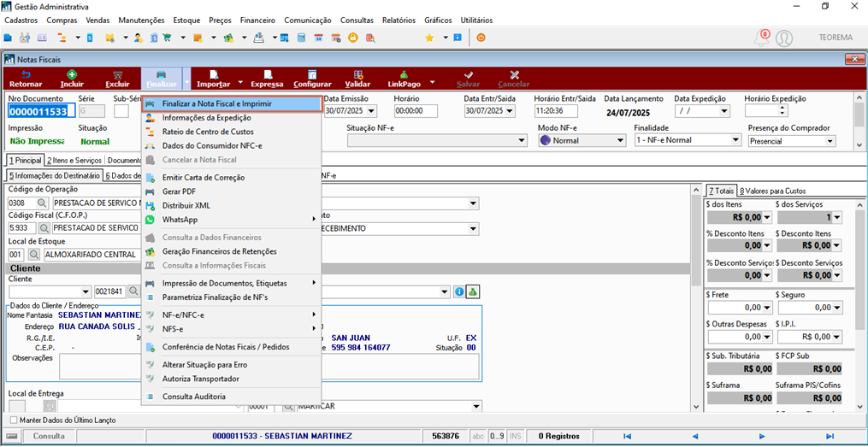868x447 pixels.
Task: Open the Data Expedição date dropdown
Action: [x=724, y=110]
